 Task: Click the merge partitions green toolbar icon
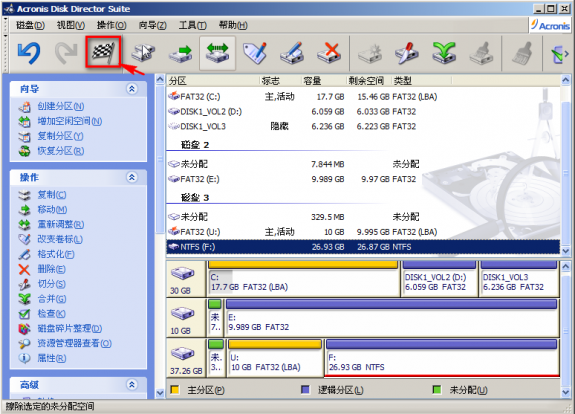[444, 53]
